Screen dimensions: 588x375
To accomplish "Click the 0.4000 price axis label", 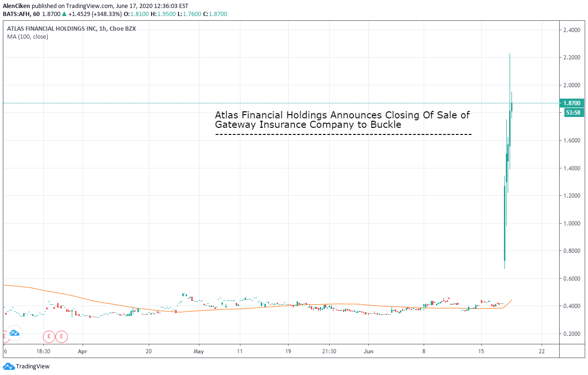I will [x=572, y=306].
